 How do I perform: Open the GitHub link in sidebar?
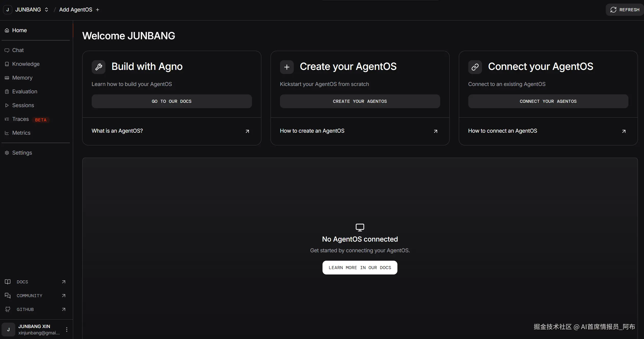coord(25,309)
